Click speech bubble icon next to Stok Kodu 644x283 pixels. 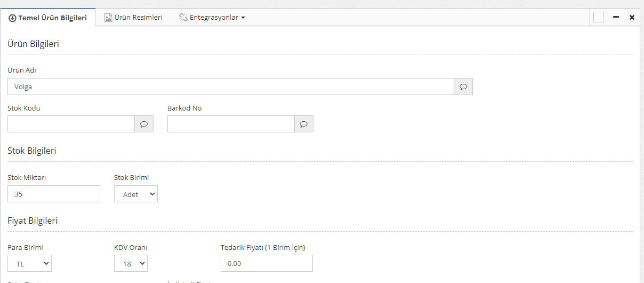143,124
